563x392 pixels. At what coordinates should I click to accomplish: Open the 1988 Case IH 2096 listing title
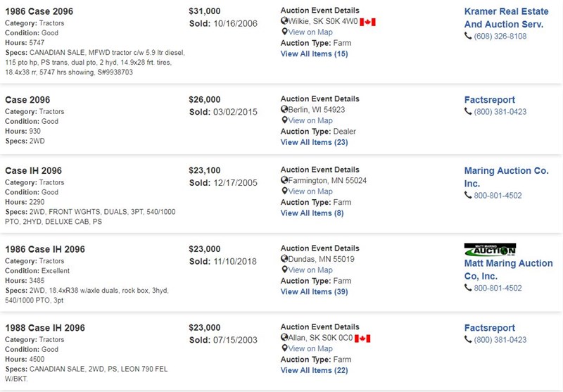45,328
